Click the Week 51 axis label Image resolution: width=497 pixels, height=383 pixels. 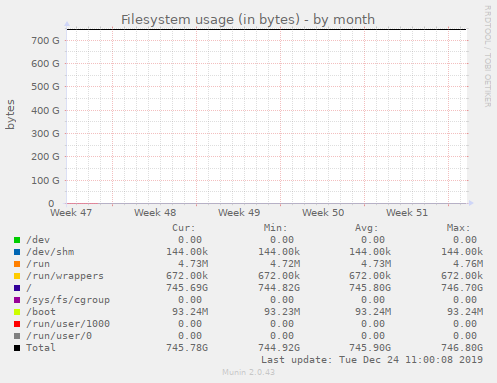407,213
